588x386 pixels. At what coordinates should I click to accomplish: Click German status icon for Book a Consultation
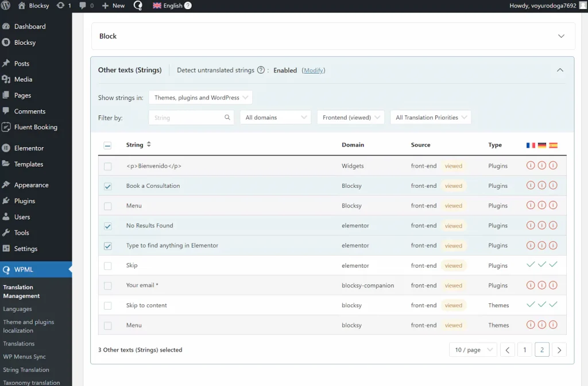pos(542,186)
